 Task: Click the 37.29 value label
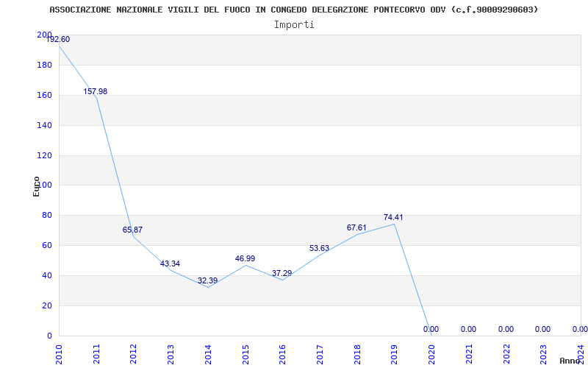(282, 273)
